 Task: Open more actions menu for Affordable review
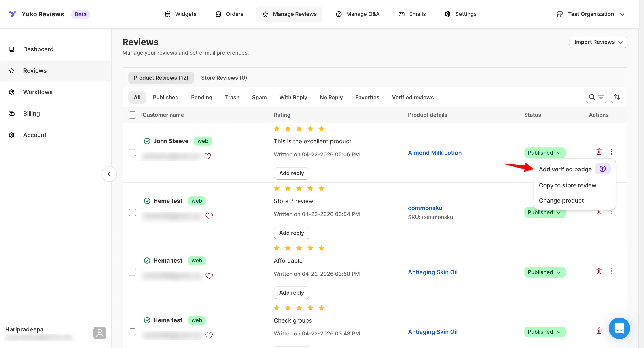point(612,271)
